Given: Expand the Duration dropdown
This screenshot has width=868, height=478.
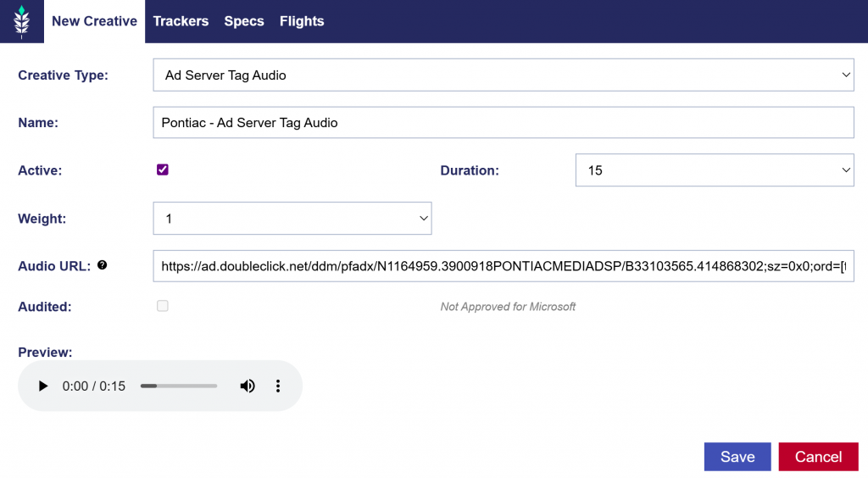Looking at the screenshot, I should 715,170.
